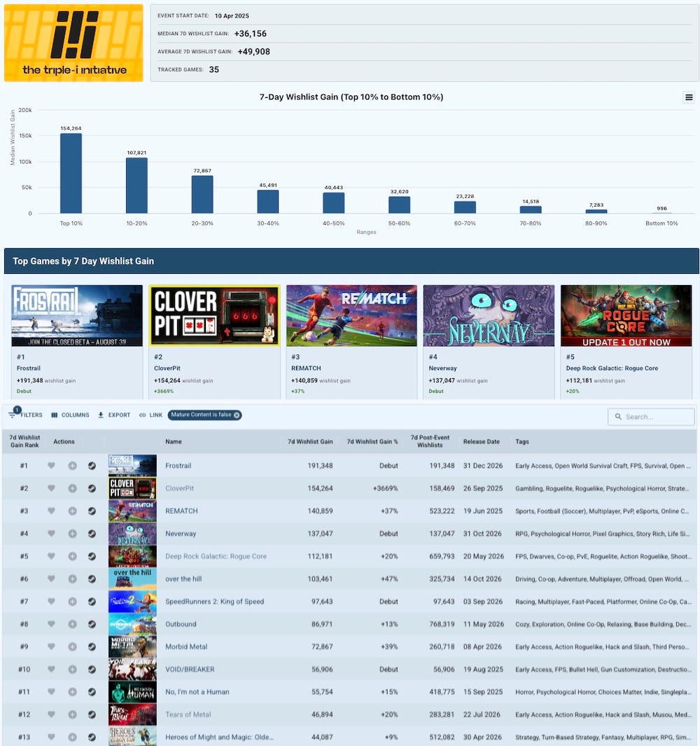The width and height of the screenshot is (700, 746).
Task: Click the 10-20% bar in chart
Action: coord(136,186)
